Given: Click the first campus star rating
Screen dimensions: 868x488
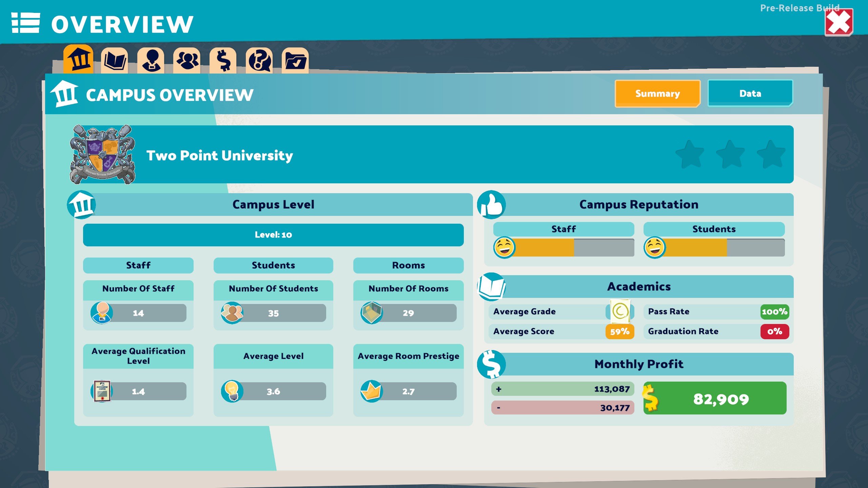Looking at the screenshot, I should [690, 154].
